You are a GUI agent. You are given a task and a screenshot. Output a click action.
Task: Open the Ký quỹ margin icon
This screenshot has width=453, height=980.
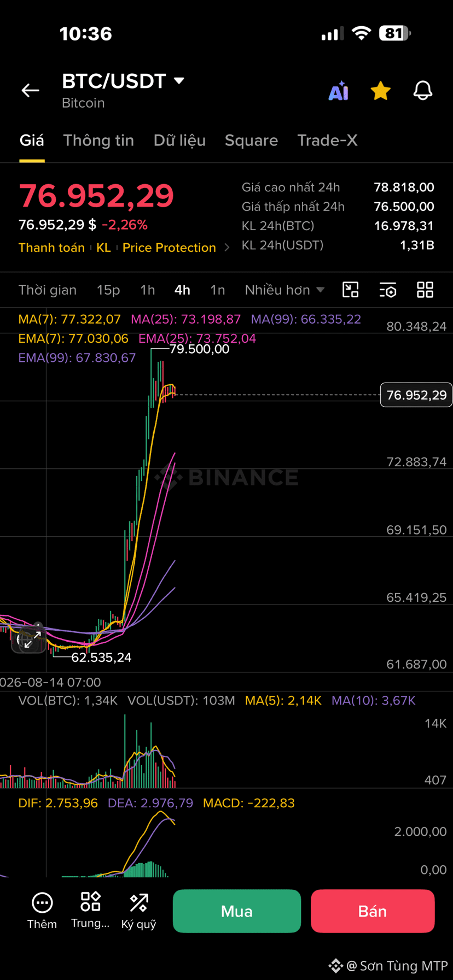(139, 911)
